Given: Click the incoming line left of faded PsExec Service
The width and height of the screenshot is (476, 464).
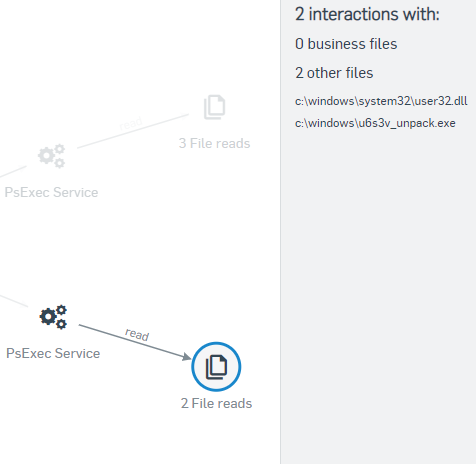Looking at the screenshot, I should (x=13, y=171).
